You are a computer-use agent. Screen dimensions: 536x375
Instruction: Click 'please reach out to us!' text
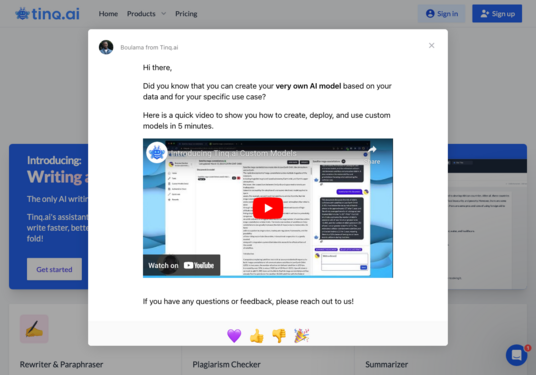pyautogui.click(x=314, y=301)
